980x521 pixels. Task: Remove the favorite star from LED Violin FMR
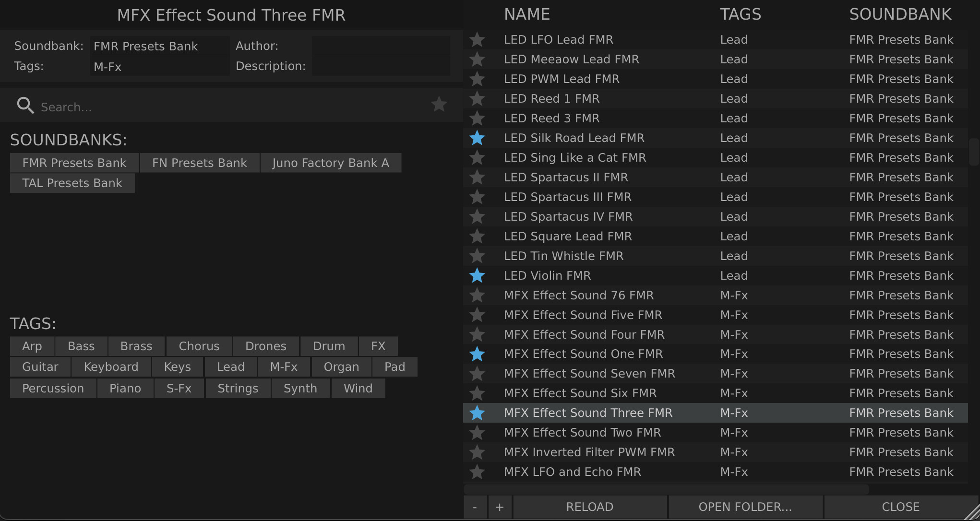click(477, 276)
